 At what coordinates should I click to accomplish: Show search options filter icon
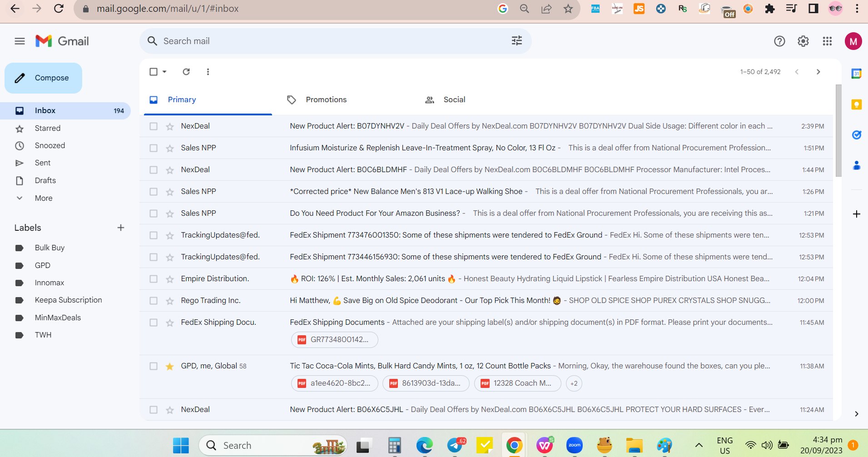click(x=517, y=41)
